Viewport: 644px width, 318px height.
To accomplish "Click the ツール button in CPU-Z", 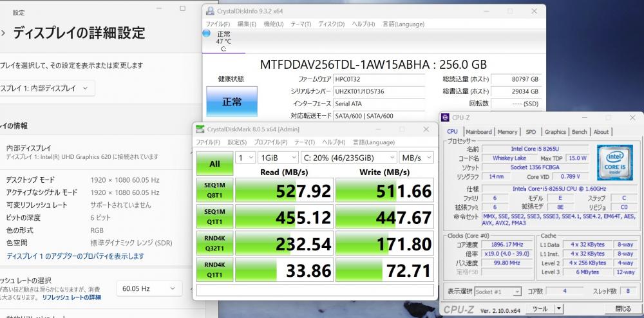I will pos(540,308).
